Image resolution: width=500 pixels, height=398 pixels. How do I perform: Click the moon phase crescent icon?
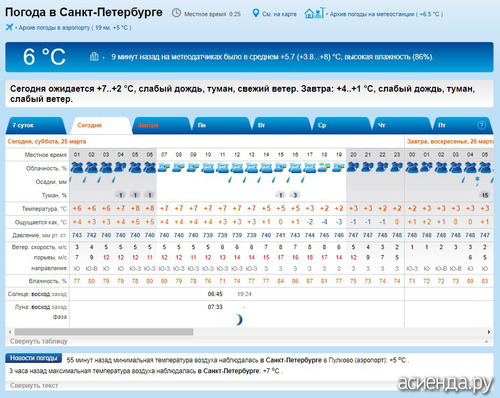pos(239,320)
